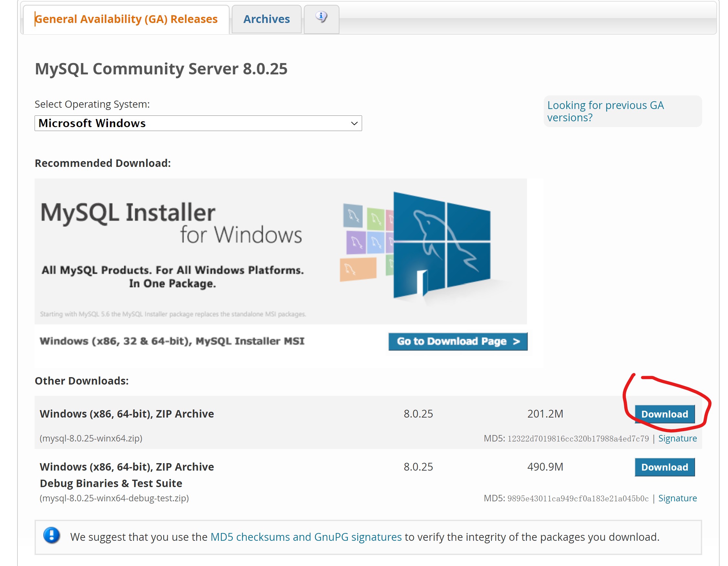Click the mysql-8.0.25-winx64.zip filename text
Screen dimensions: 728x566
point(91,438)
